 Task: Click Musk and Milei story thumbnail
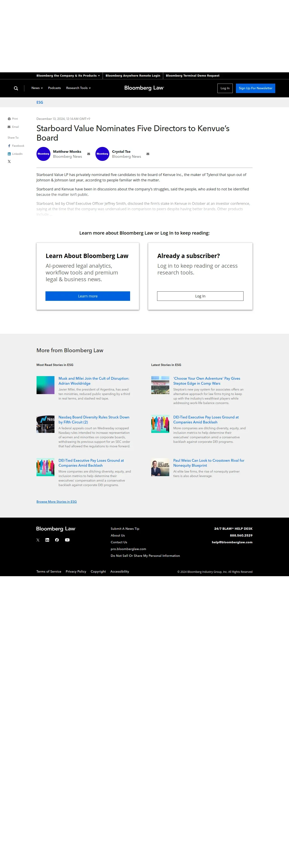(x=45, y=385)
